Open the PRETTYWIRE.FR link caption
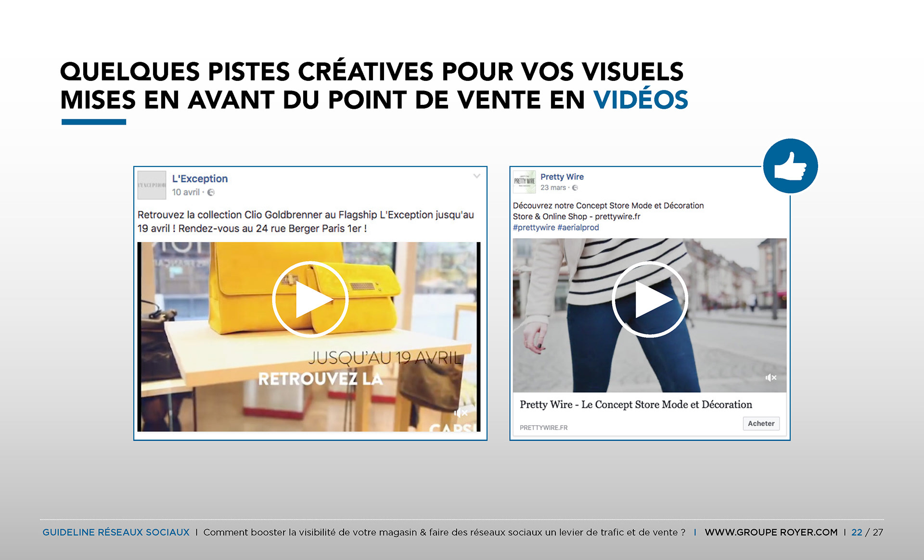Image resolution: width=924 pixels, height=560 pixels. [x=543, y=428]
